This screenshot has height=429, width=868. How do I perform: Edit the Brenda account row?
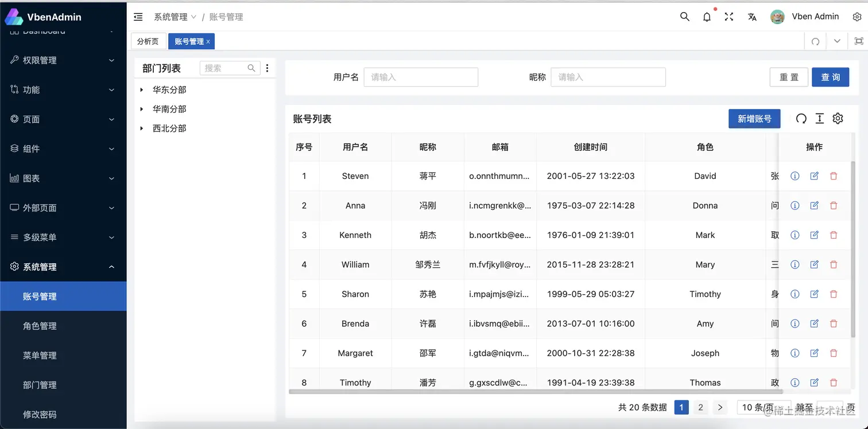pos(814,323)
